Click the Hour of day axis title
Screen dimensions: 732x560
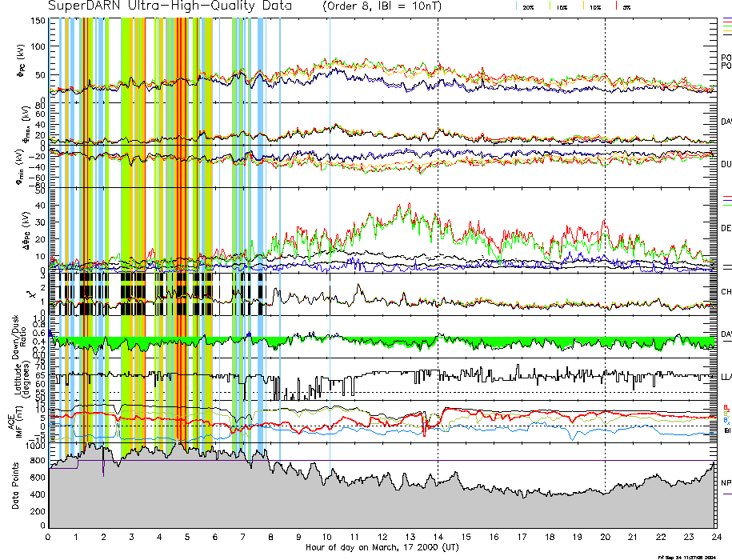pyautogui.click(x=382, y=548)
